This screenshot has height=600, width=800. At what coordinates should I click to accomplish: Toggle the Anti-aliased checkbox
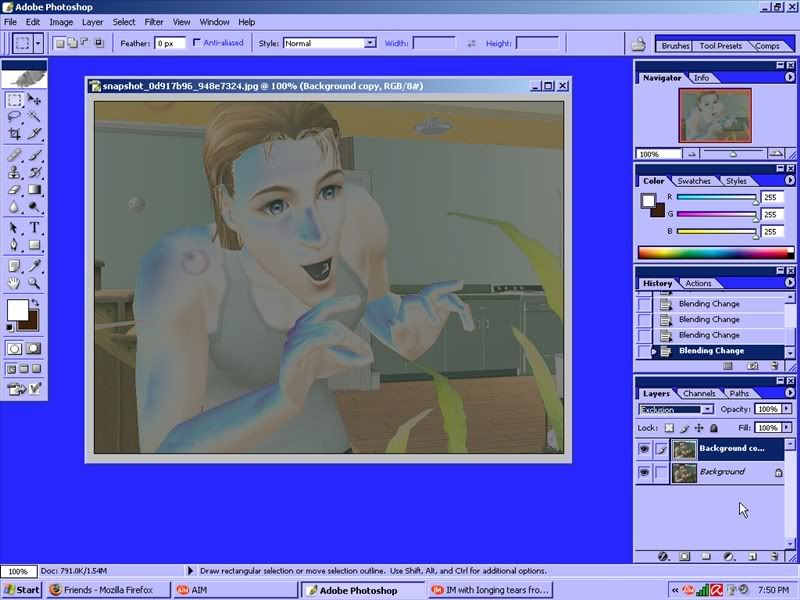coord(196,43)
